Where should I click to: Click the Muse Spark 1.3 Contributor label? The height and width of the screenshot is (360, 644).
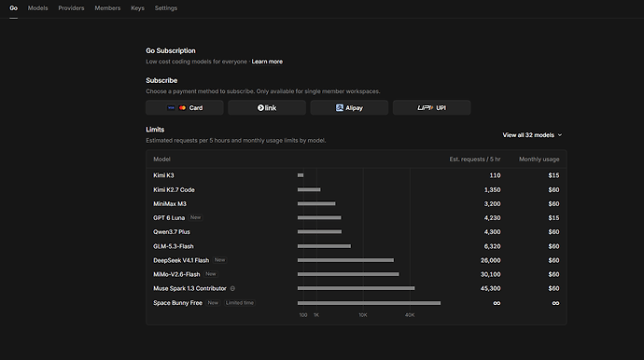click(x=189, y=288)
